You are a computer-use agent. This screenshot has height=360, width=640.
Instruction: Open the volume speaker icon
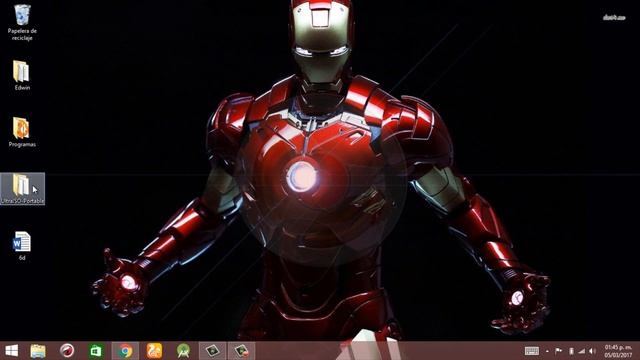592,351
